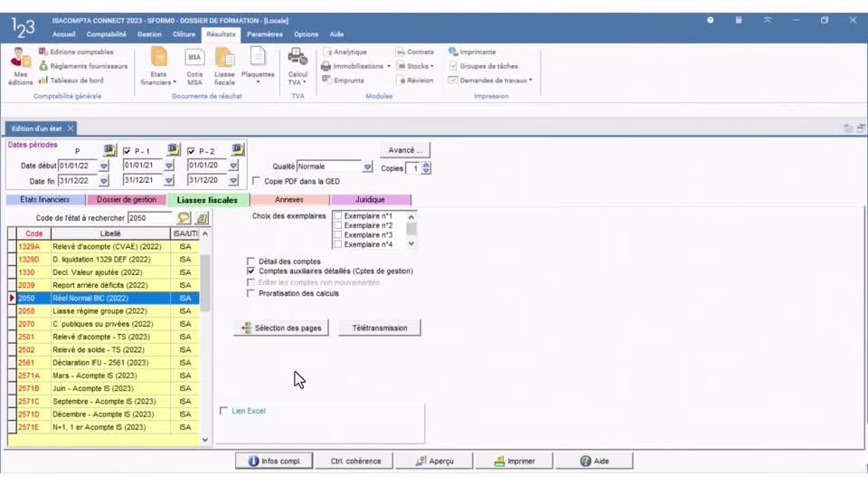Open Mes éditions icon
Image resolution: width=868 pixels, height=486 pixels.
tap(21, 66)
